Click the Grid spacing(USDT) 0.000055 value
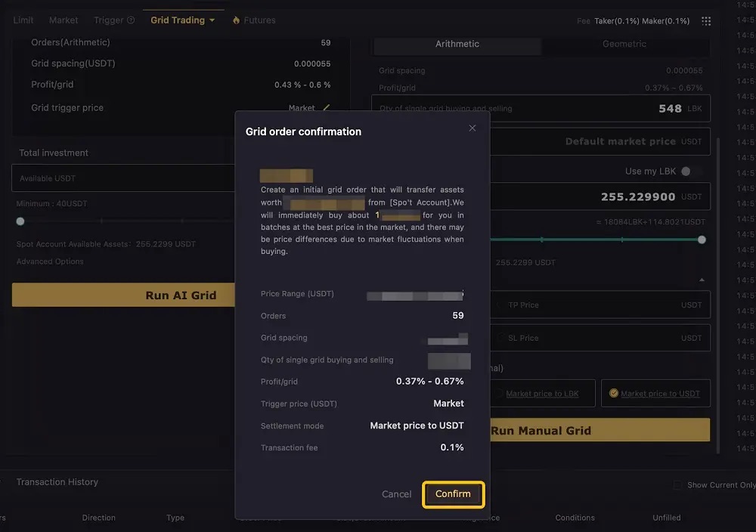 click(x=312, y=63)
